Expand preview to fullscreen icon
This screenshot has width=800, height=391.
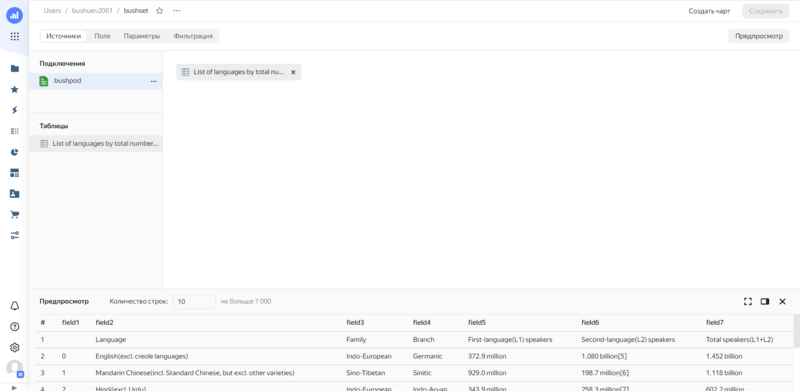[748, 302]
